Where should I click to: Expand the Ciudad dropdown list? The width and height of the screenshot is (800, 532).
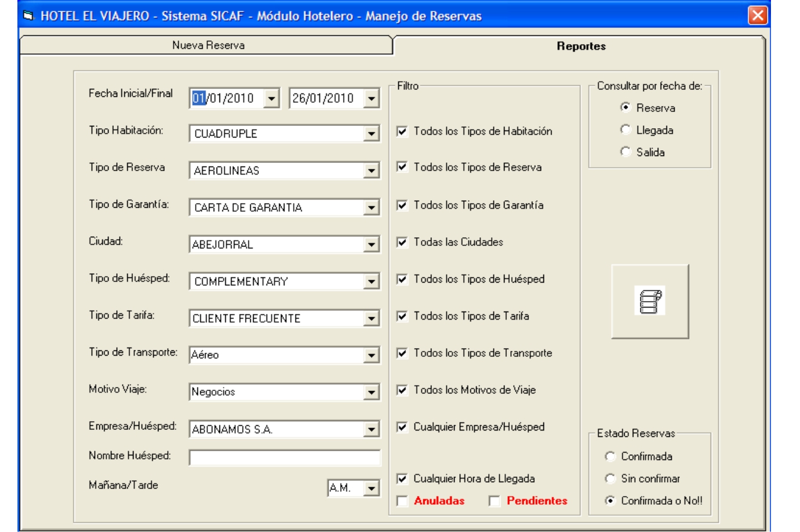(x=372, y=245)
